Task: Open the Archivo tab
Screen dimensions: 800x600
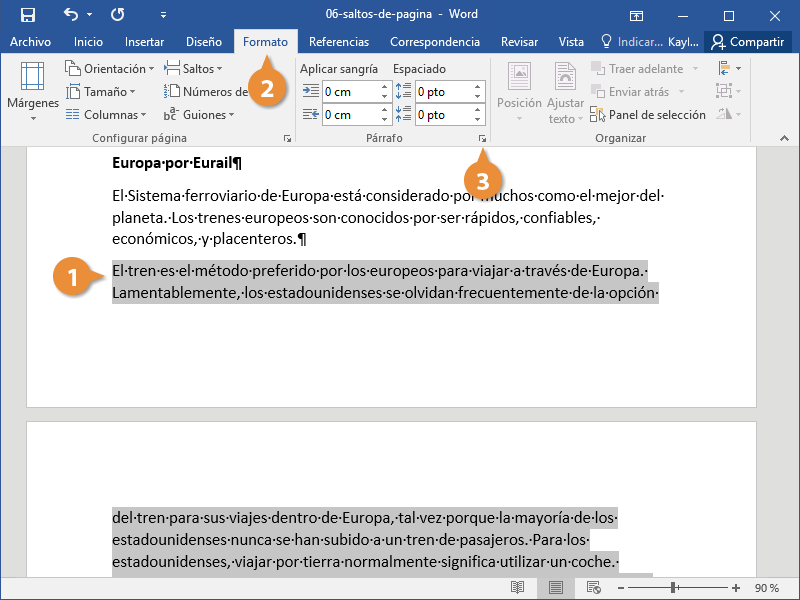Action: (30, 42)
